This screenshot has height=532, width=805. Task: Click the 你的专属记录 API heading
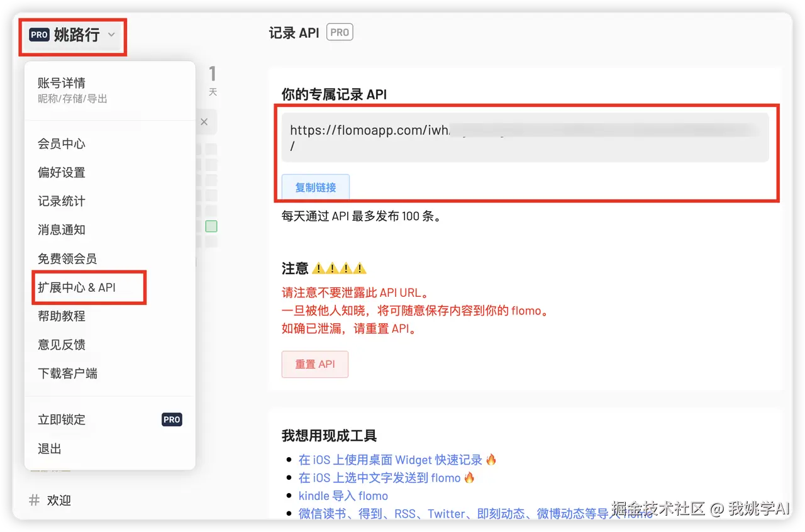[x=334, y=95]
